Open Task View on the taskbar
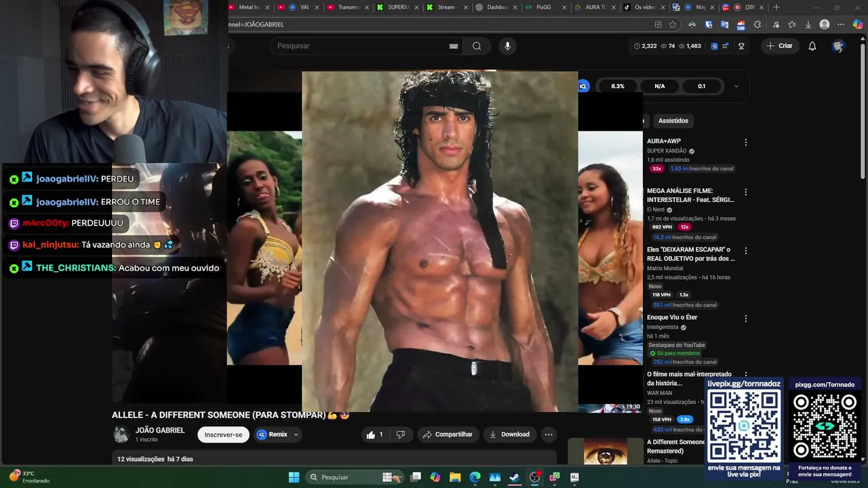 (x=416, y=477)
